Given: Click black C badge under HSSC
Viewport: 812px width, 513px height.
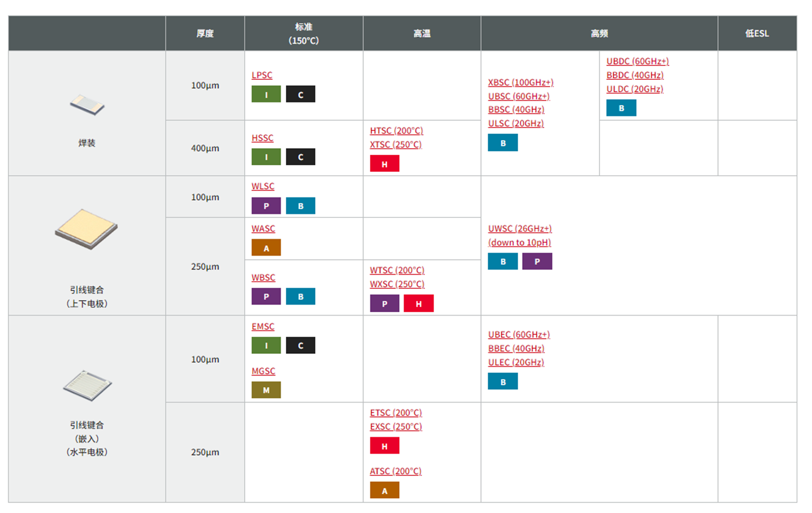Looking at the screenshot, I should coord(300,157).
